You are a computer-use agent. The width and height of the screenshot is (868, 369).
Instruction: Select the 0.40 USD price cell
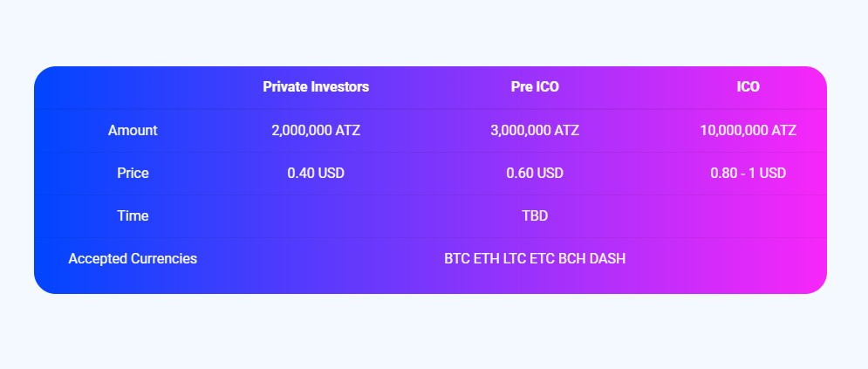pyautogui.click(x=316, y=173)
